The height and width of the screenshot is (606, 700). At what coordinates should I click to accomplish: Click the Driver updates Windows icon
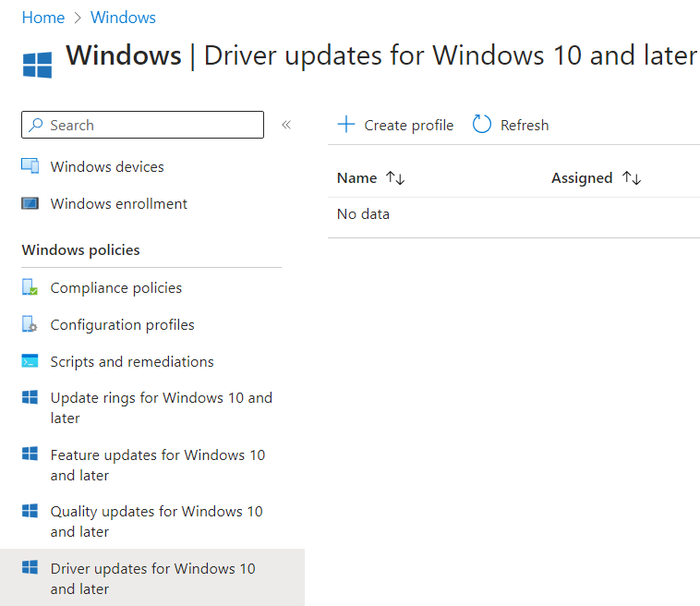[x=30, y=567]
